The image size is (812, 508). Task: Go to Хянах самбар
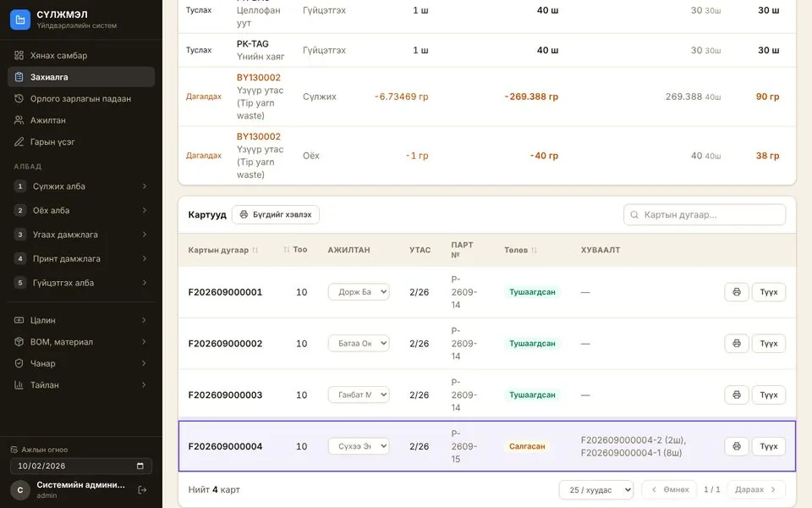pyautogui.click(x=81, y=56)
